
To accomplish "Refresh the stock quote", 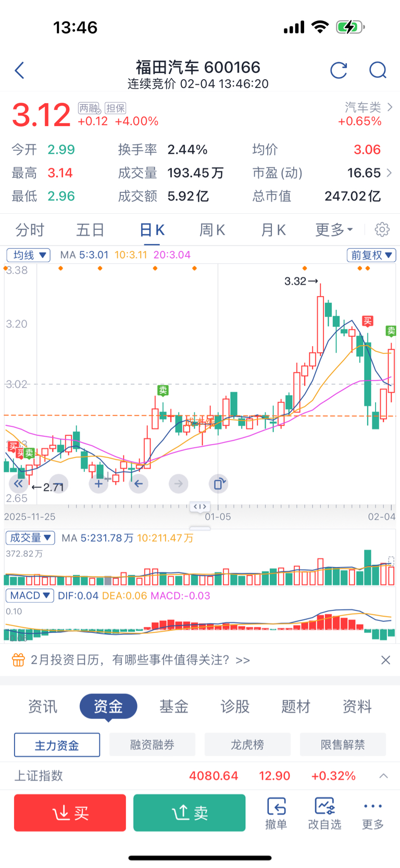I will pos(339,70).
